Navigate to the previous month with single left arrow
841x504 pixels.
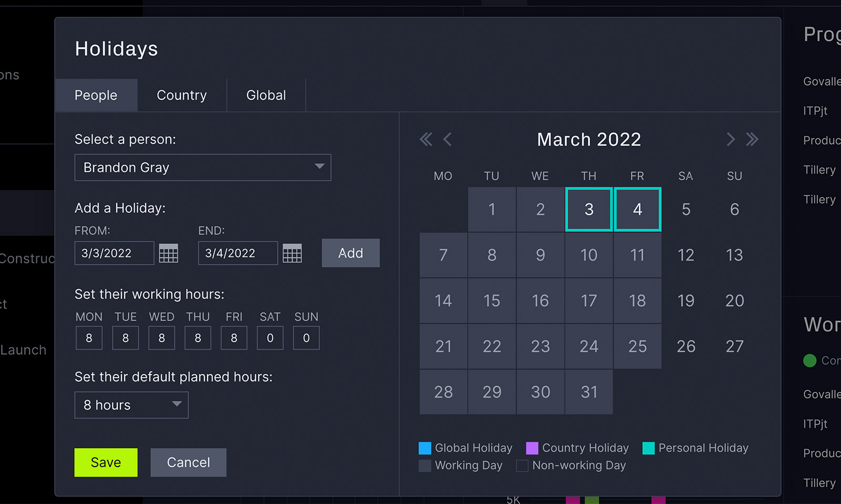(x=447, y=139)
